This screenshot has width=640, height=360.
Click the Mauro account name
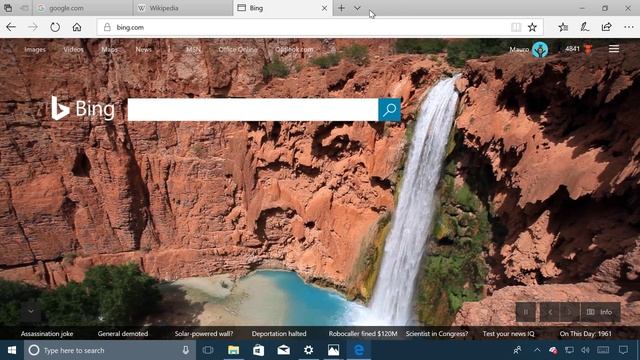coord(519,50)
